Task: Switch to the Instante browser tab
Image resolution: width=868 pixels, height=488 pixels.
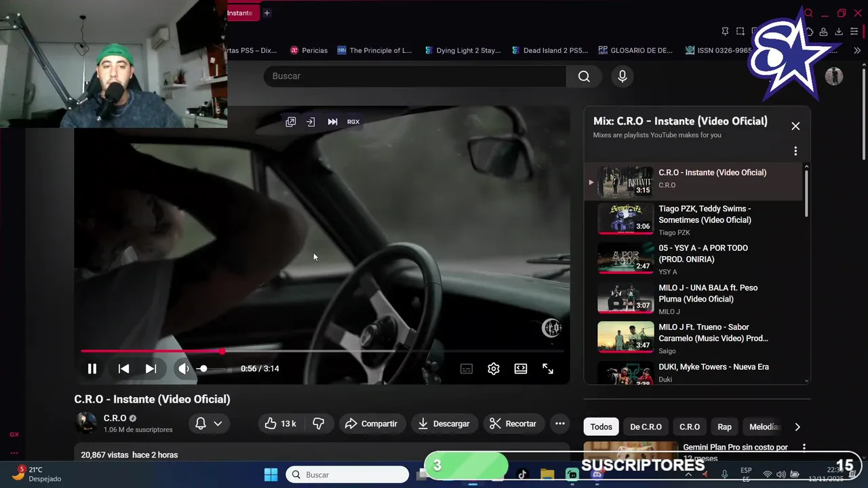Action: point(242,13)
